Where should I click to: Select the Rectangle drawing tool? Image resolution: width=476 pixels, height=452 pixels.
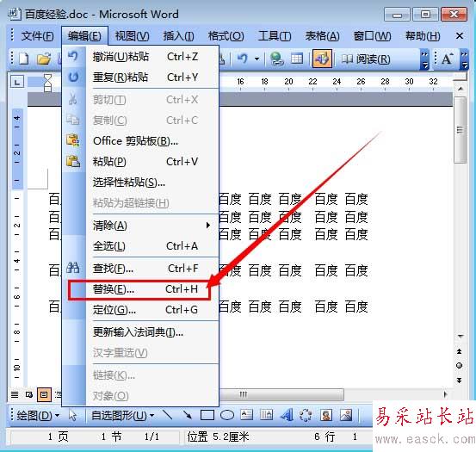click(207, 415)
